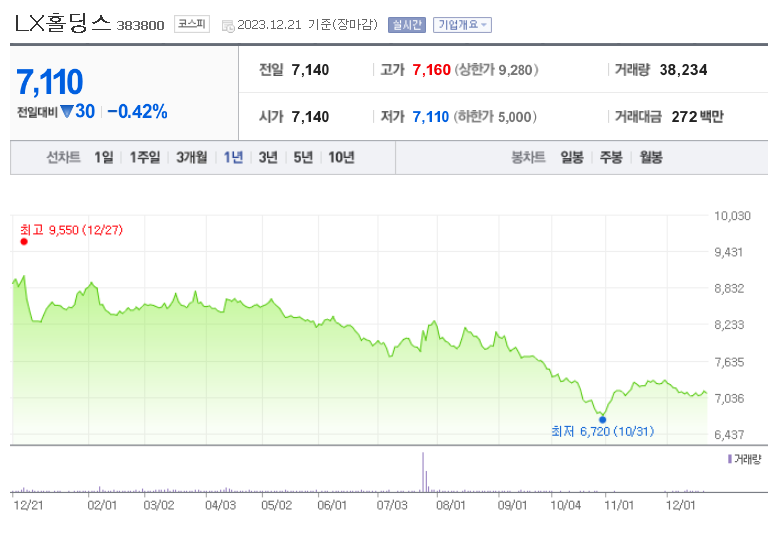Click the 코스피 market badge
The height and width of the screenshot is (533, 768).
pos(192,24)
